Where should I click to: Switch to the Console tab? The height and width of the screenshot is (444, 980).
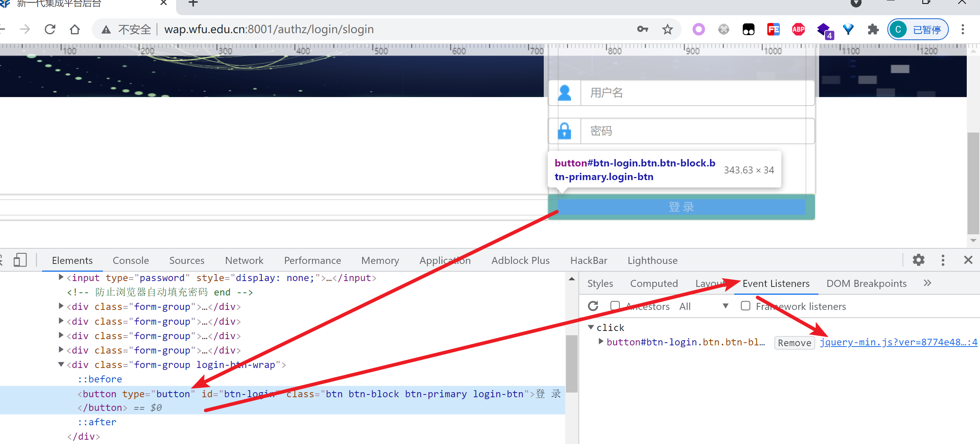pyautogui.click(x=130, y=260)
